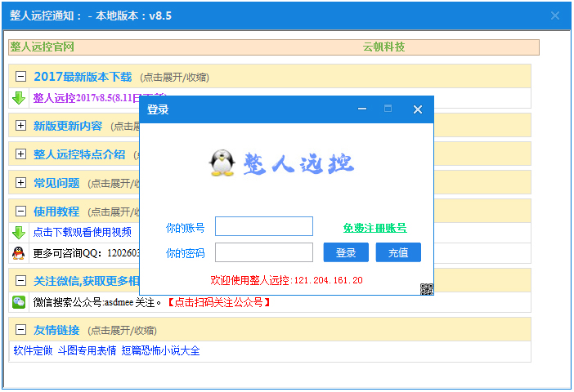Click 微信搜索公众号:asdmee text
574x392 pixels.
point(97,302)
